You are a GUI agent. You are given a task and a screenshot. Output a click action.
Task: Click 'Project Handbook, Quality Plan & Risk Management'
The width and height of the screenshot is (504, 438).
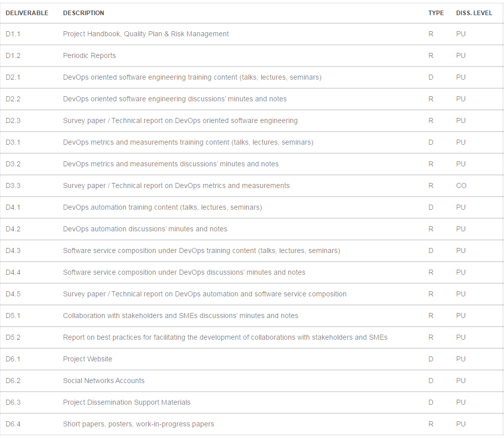point(146,34)
